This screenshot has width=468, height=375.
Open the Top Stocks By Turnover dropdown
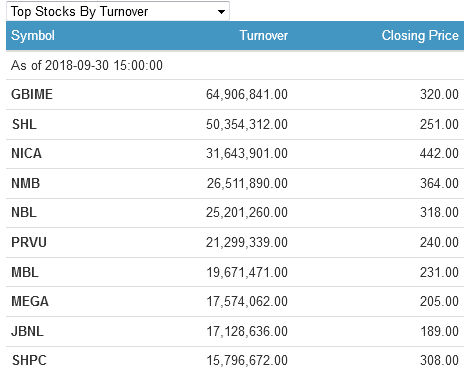click(x=118, y=11)
